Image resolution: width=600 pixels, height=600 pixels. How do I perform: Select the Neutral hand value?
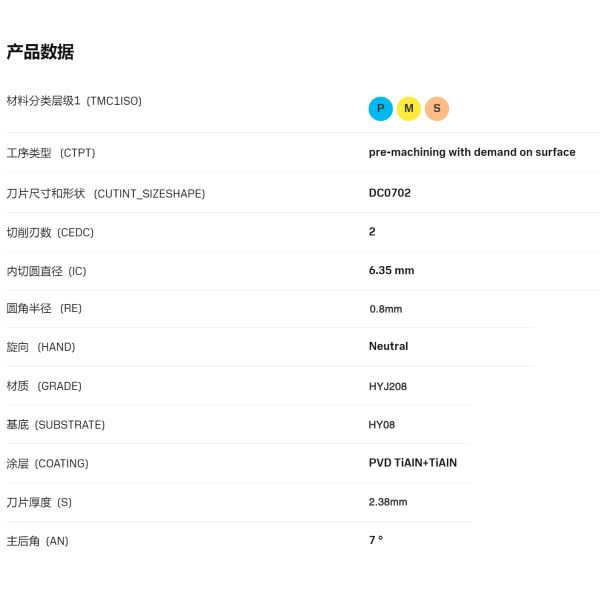point(388,346)
